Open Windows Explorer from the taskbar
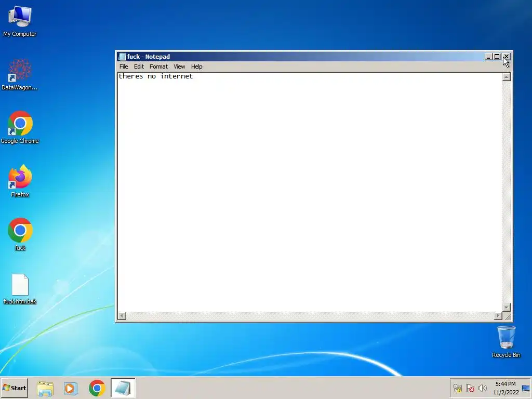This screenshot has width=532, height=399. pyautogui.click(x=45, y=388)
